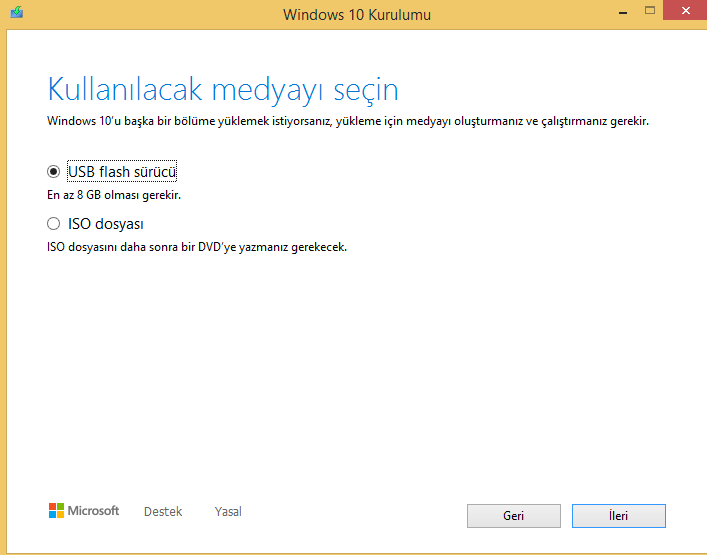Select the ISO dosyası radio option
Screen dimensions: 707x555
click(x=54, y=224)
